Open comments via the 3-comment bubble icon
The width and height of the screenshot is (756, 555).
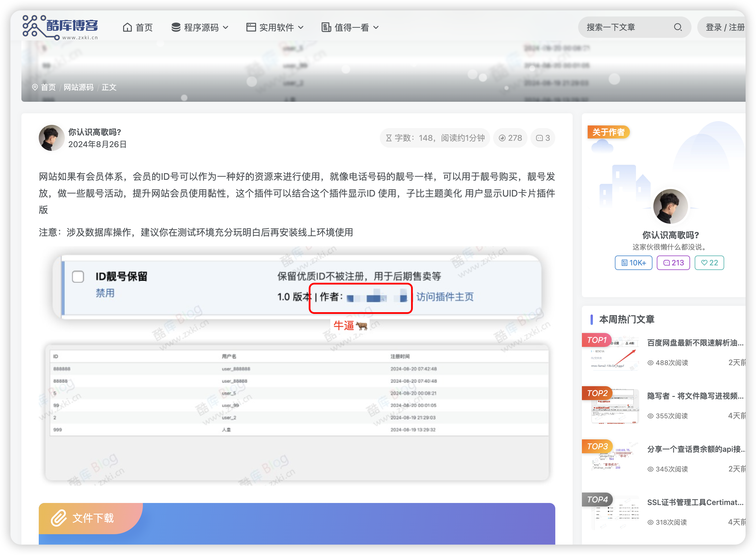pos(539,138)
